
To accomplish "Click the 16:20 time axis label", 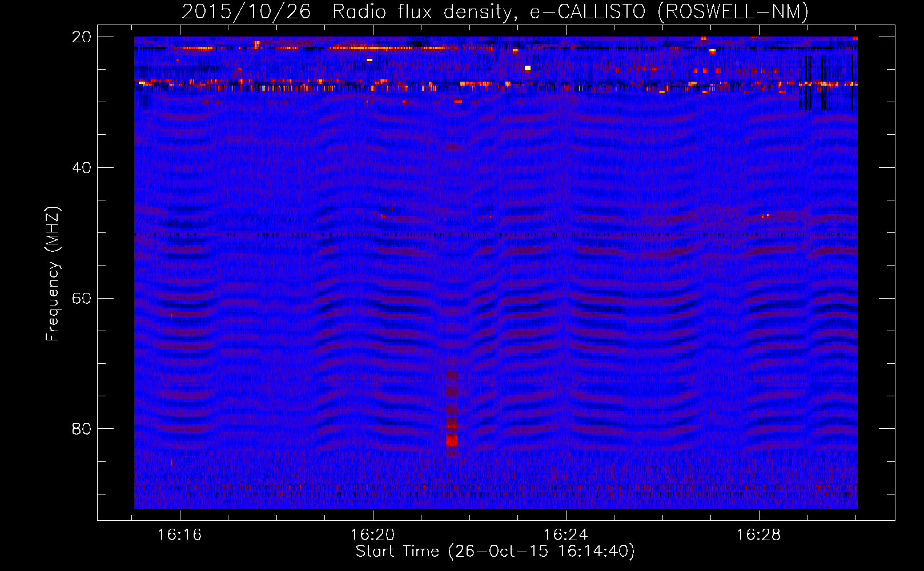I will (x=372, y=535).
